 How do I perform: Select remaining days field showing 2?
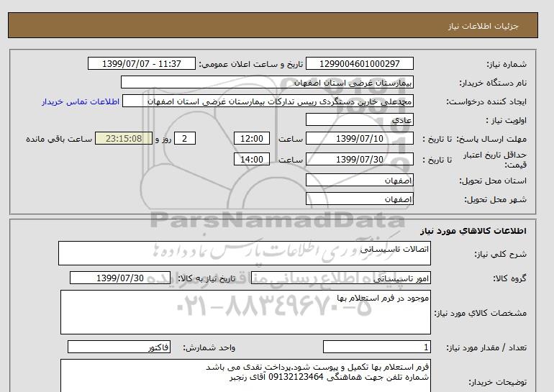click(185, 138)
